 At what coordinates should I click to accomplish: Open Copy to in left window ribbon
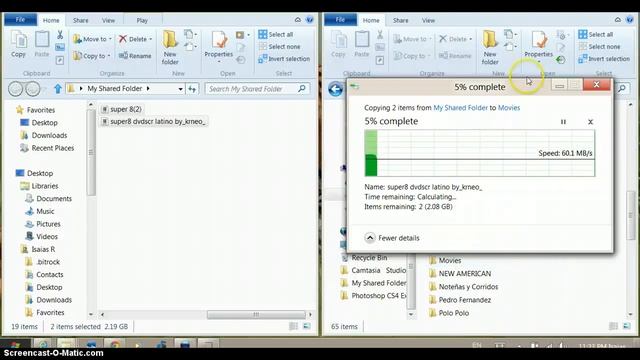point(91,56)
